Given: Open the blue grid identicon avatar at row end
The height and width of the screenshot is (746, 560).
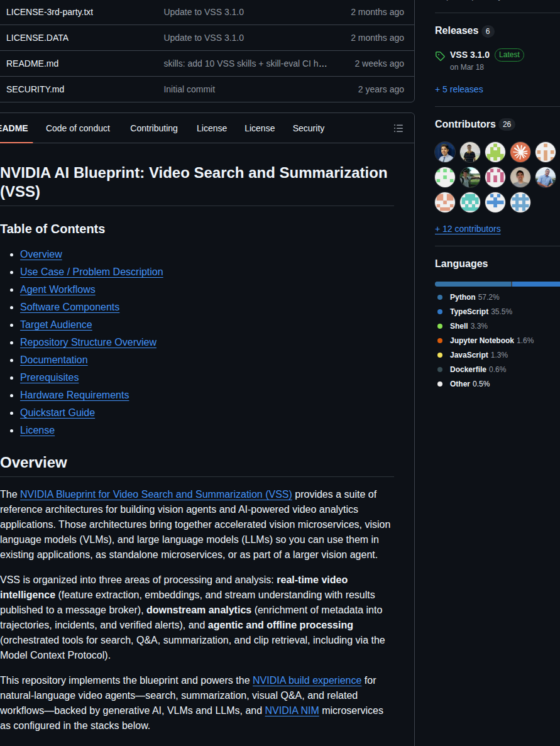Looking at the screenshot, I should tap(520, 202).
